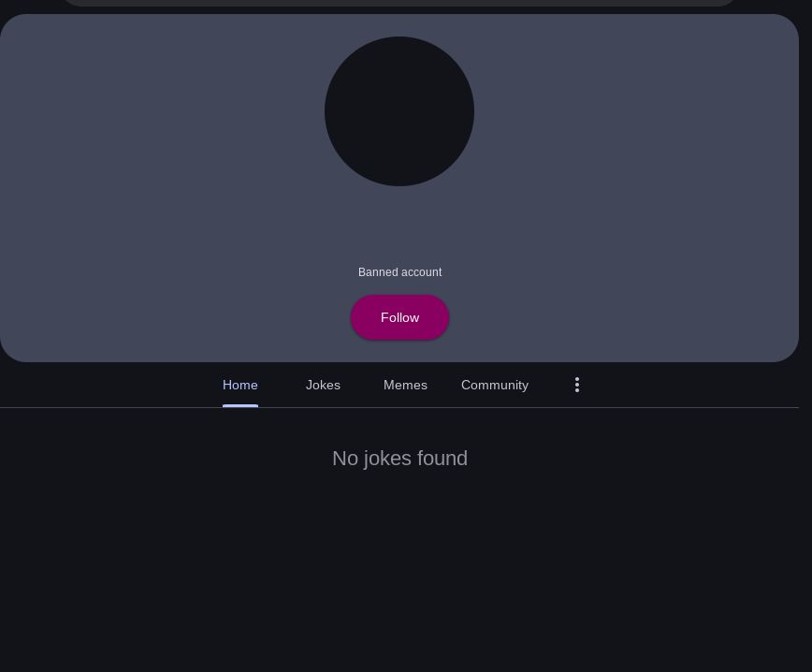Show jokes posted by this account
The width and height of the screenshot is (812, 672).
[x=323, y=385]
